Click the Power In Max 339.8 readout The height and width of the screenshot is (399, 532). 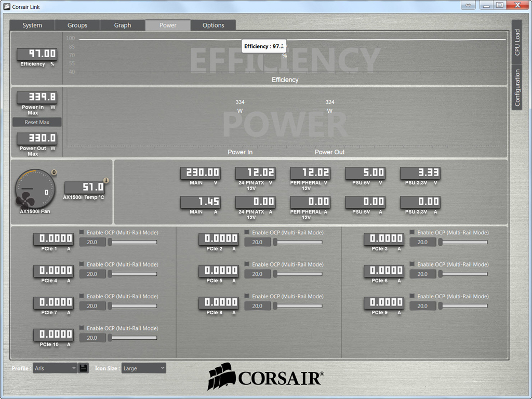point(37,97)
